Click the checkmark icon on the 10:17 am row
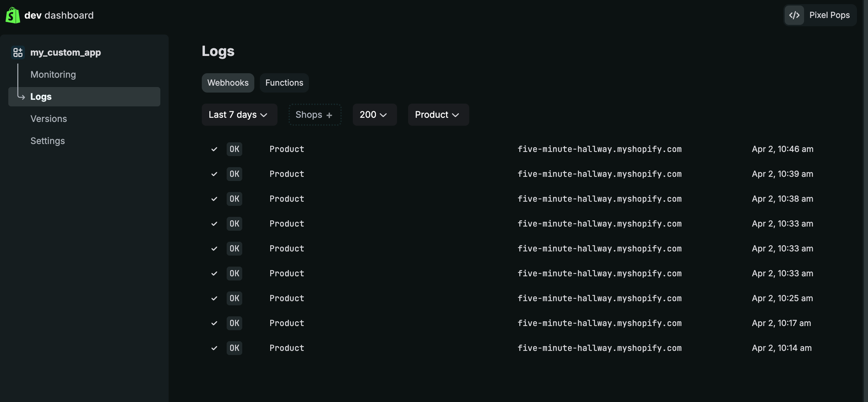Screen dimensions: 868x402 click(x=214, y=323)
